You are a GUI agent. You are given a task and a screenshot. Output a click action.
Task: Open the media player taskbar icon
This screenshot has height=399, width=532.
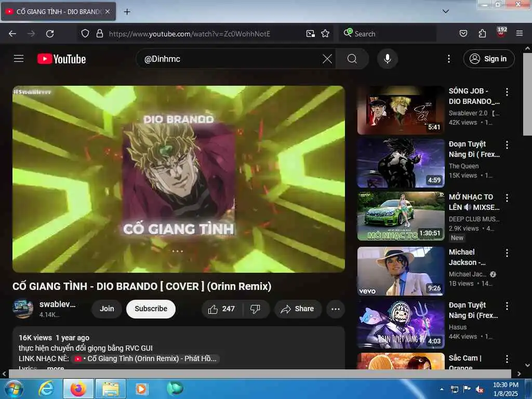tap(141, 389)
